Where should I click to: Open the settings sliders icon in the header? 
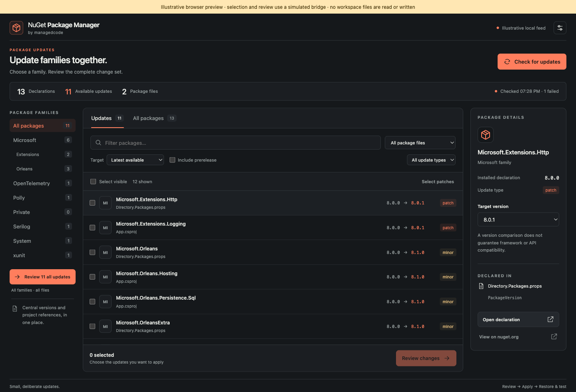560,28
